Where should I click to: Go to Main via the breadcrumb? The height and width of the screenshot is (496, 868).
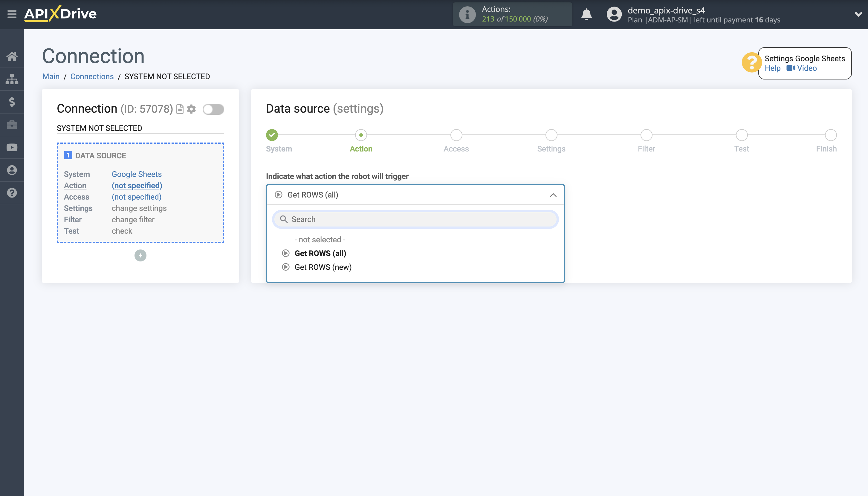pos(51,76)
